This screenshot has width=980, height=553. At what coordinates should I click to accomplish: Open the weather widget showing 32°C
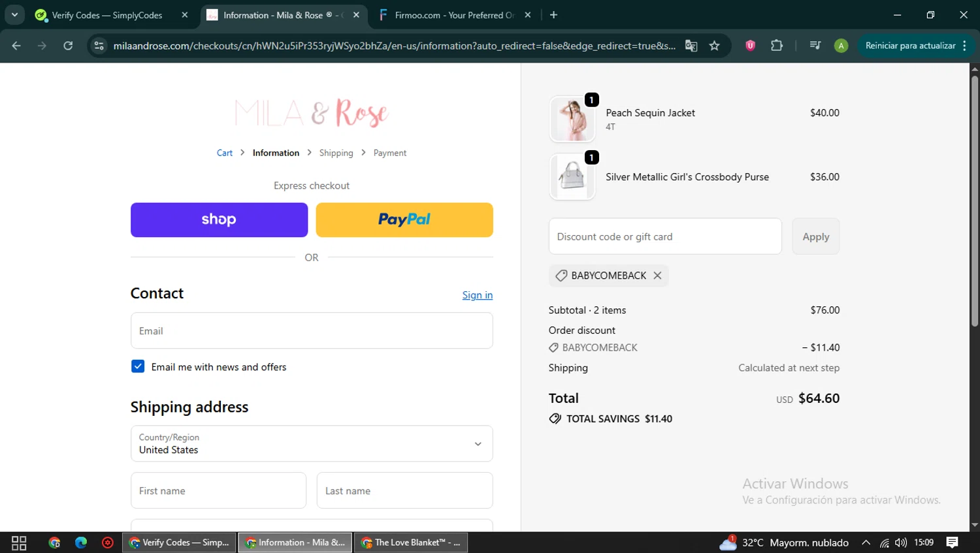[x=784, y=543]
